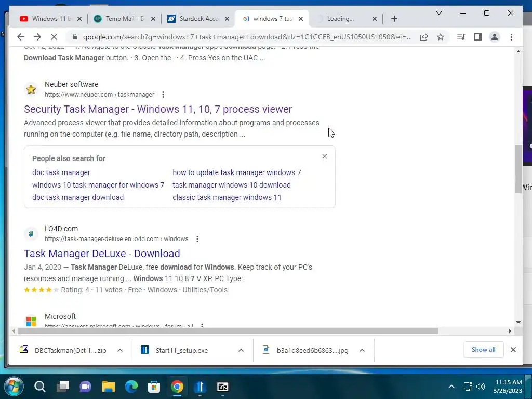This screenshot has width=532, height=399.
Task: Bookmark this page with the star icon
Action: (441, 37)
